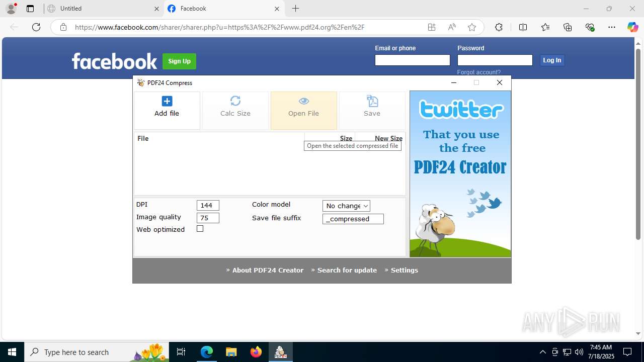Image resolution: width=644 pixels, height=362 pixels.
Task: Click the Calc Size refresh icon
Action: [x=235, y=101]
